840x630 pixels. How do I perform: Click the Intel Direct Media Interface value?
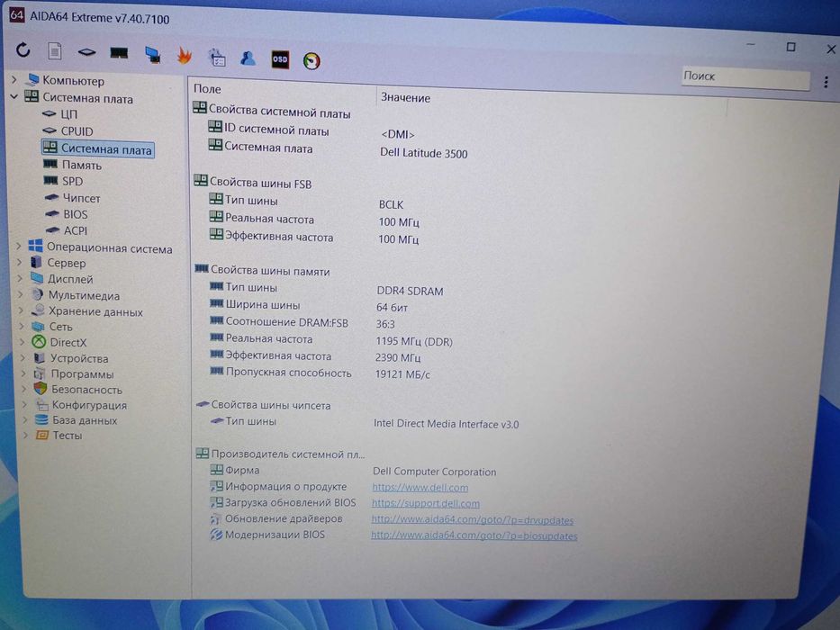point(446,424)
